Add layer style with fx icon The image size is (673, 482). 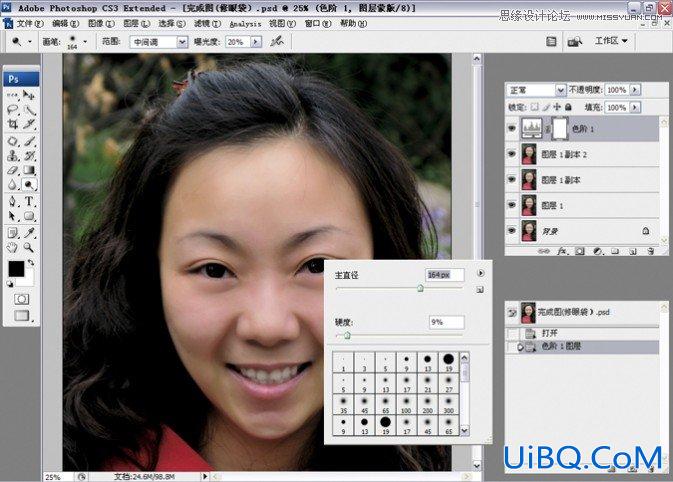tap(562, 251)
